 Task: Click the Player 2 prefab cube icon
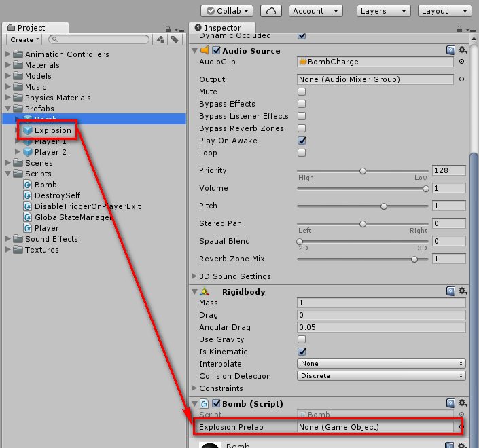[28, 152]
